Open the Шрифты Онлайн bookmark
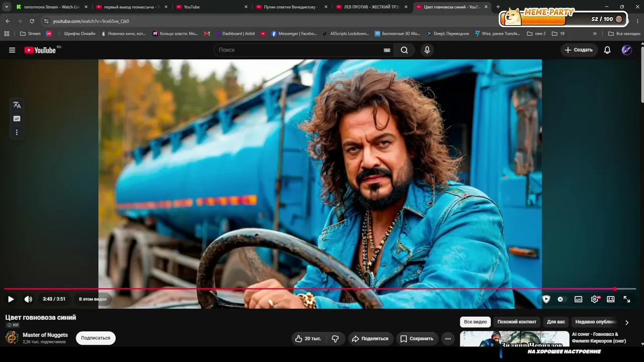Viewport: 644px width, 362px height. tap(75, 34)
